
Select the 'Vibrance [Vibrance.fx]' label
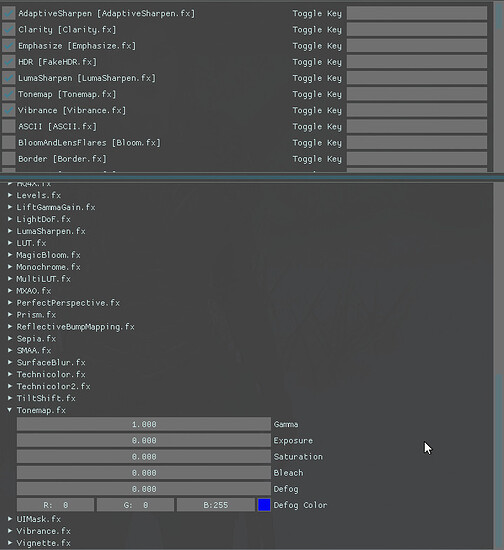[72, 110]
